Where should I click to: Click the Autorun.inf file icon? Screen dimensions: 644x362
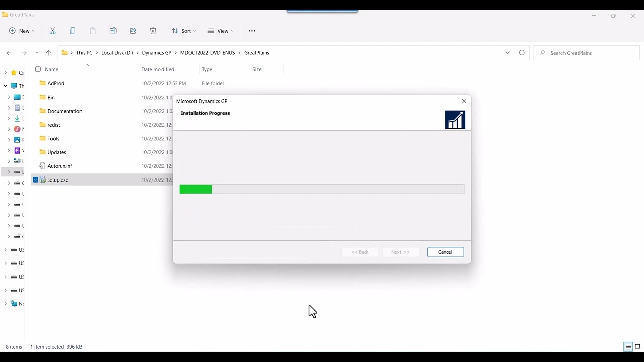pyautogui.click(x=43, y=166)
